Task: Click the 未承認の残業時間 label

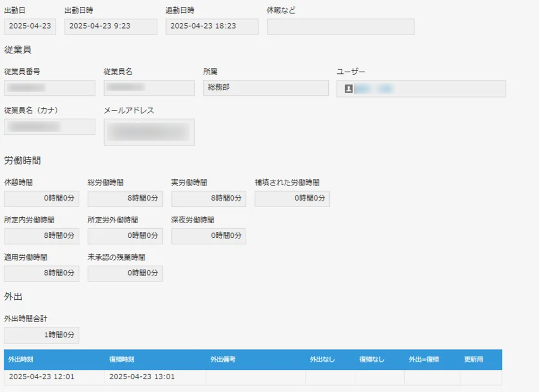Action: [116, 257]
